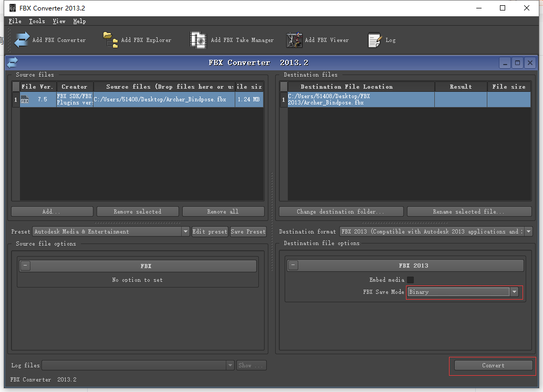
Task: Open Add FBX Viewer icon
Action: click(x=294, y=40)
